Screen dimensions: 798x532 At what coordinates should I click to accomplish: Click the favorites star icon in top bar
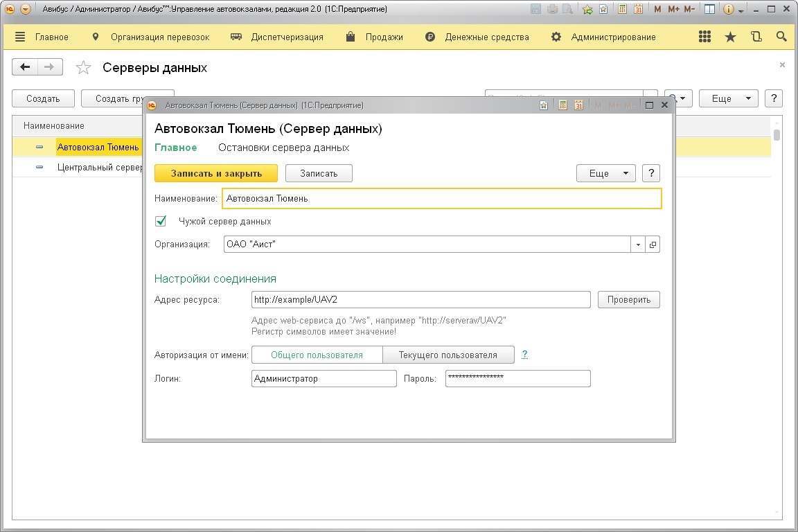(730, 37)
